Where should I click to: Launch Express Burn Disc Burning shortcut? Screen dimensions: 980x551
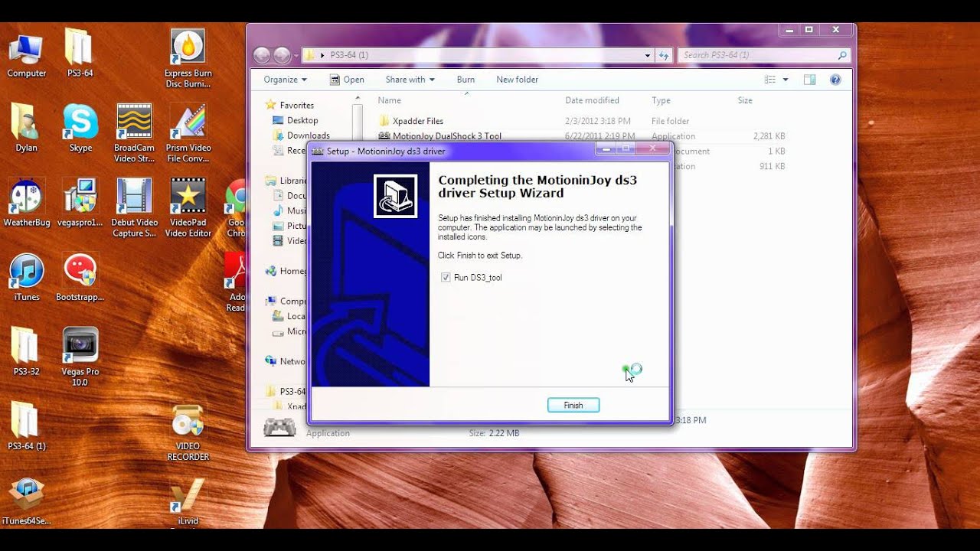pos(188,59)
